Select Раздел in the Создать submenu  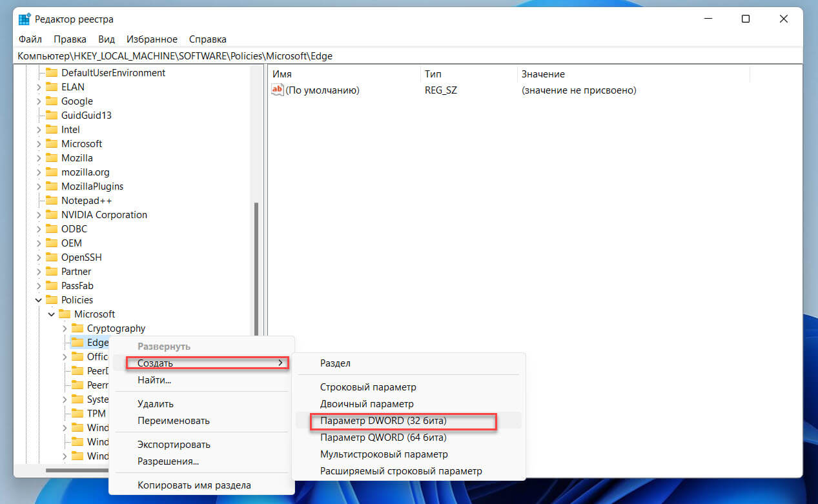[x=335, y=363]
